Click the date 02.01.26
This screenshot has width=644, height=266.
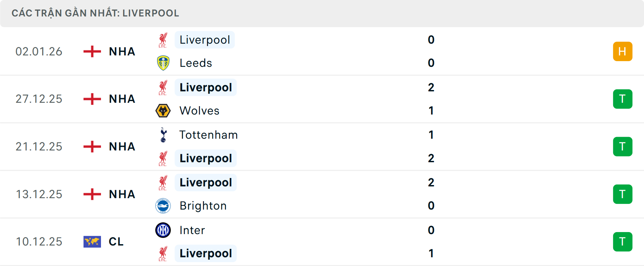click(39, 51)
